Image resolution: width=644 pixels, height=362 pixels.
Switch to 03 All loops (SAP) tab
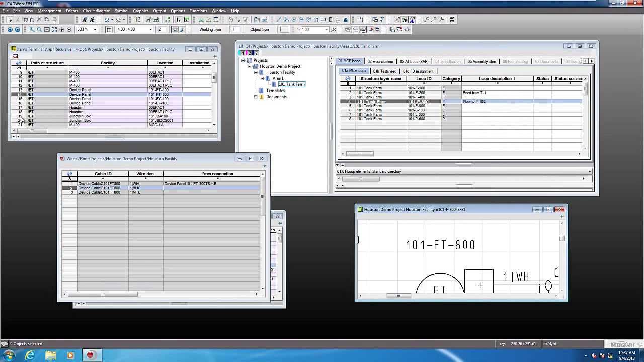pos(414,61)
